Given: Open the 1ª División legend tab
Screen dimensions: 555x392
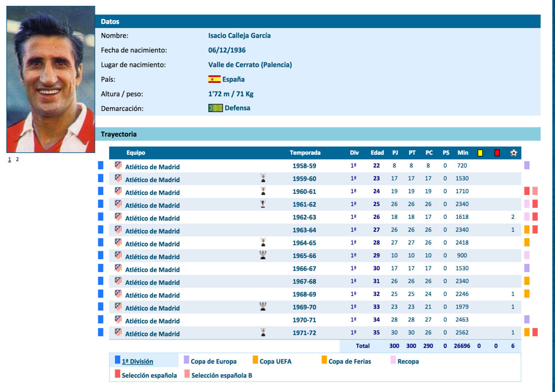Looking at the screenshot, I should pyautogui.click(x=137, y=361).
